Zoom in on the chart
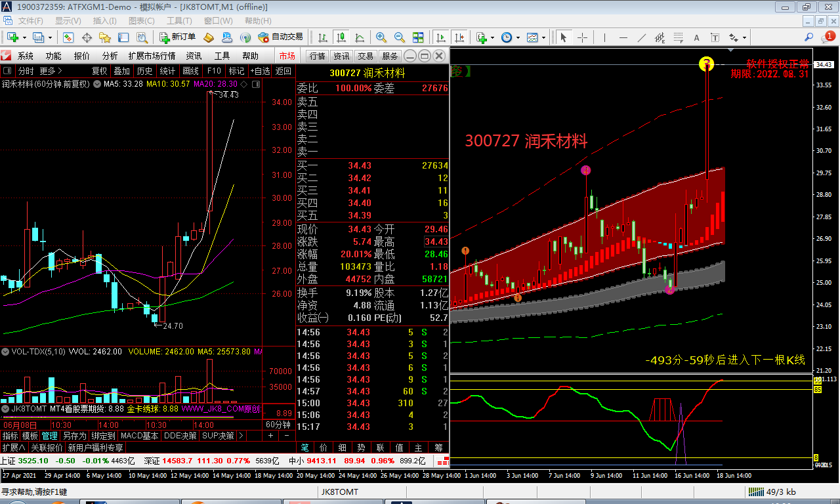840x504 pixels. tap(381, 37)
